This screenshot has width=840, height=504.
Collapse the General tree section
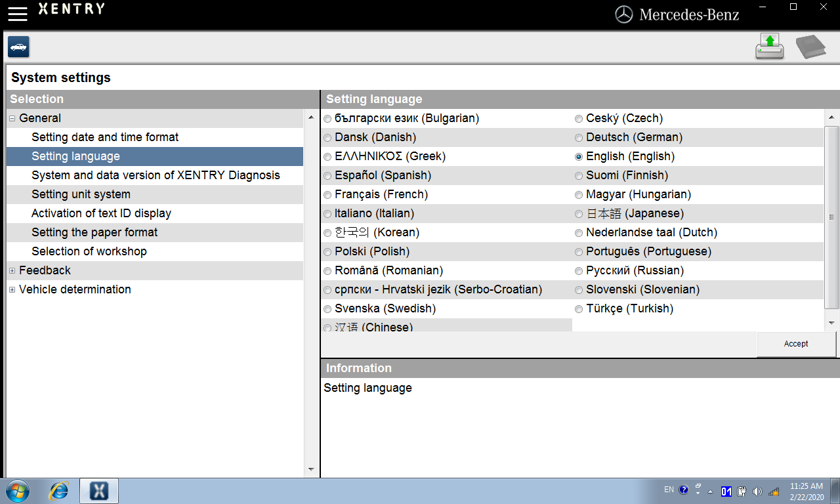coord(12,119)
